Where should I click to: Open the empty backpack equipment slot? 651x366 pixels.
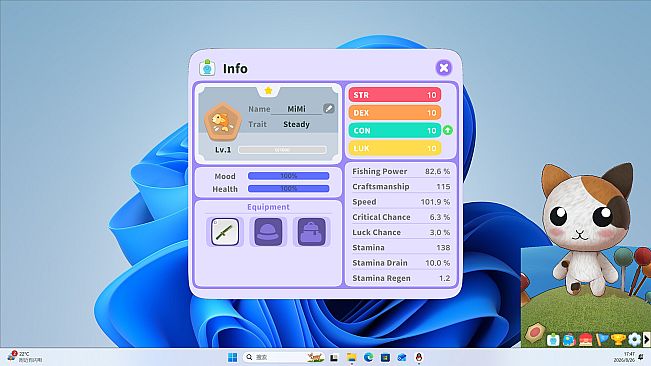(311, 232)
